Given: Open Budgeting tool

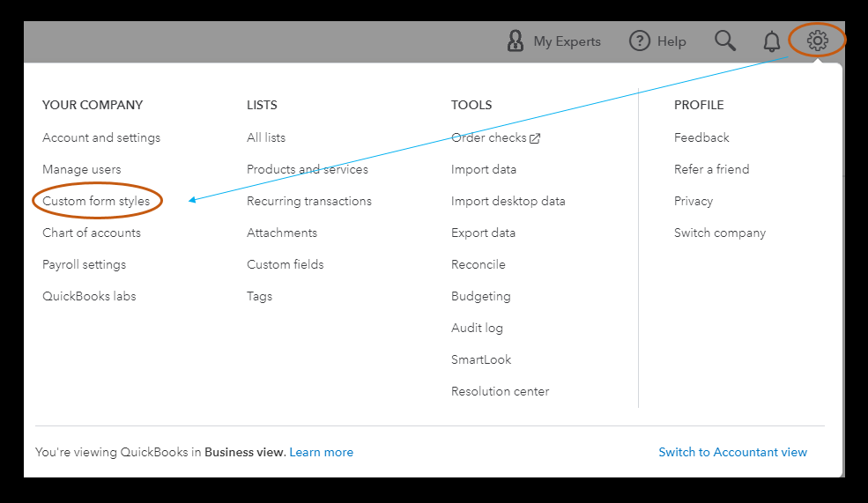Looking at the screenshot, I should point(480,297).
